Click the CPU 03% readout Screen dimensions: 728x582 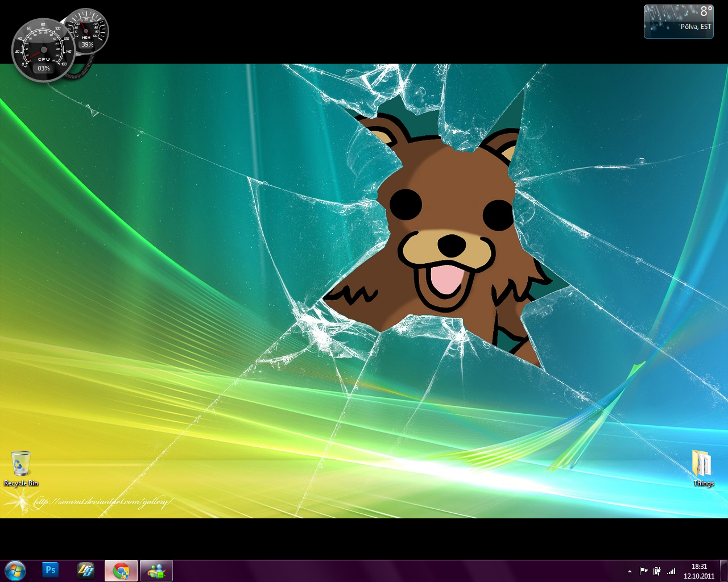click(x=44, y=68)
